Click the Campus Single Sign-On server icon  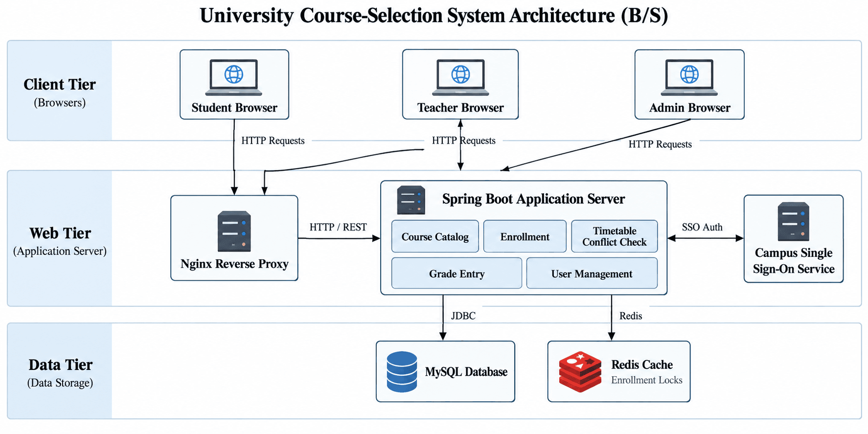click(x=793, y=221)
